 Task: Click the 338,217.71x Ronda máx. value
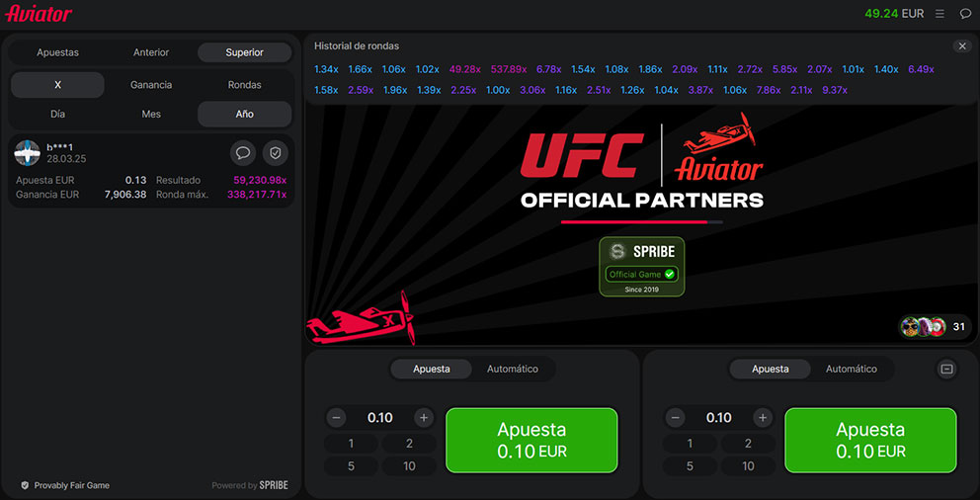point(257,195)
